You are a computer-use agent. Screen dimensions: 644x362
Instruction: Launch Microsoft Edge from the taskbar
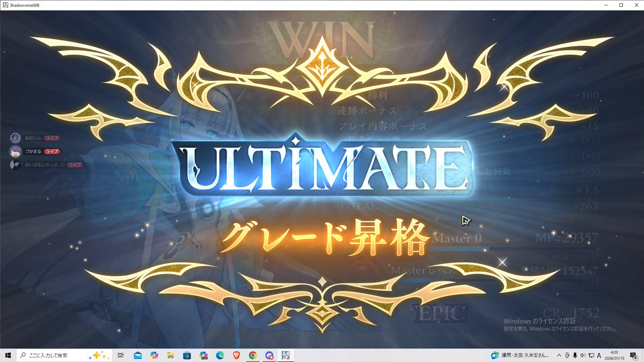pos(219,356)
